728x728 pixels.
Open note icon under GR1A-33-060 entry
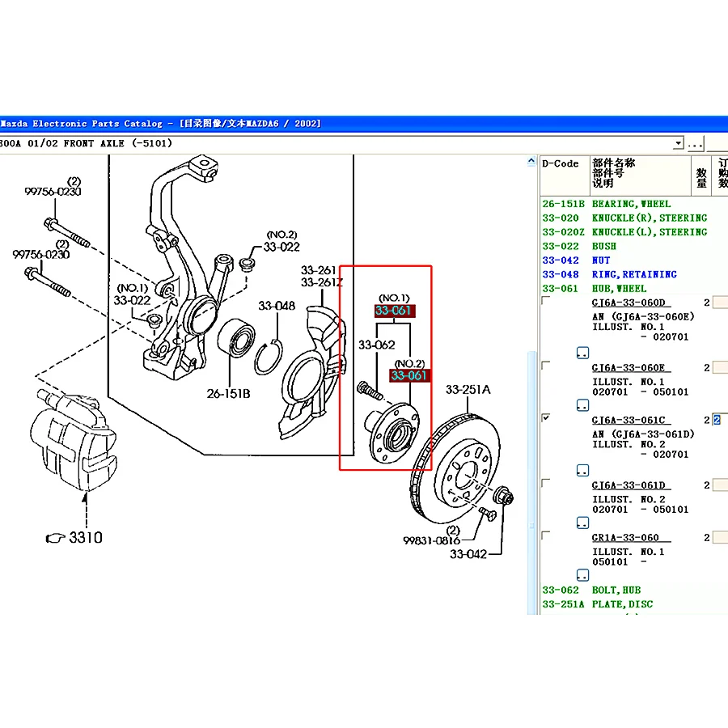[x=582, y=575]
